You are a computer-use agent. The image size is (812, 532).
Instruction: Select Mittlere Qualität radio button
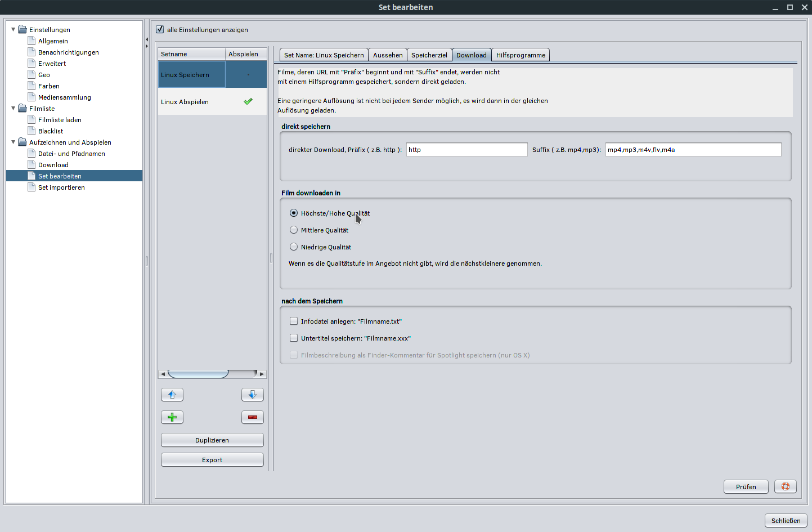[294, 230]
